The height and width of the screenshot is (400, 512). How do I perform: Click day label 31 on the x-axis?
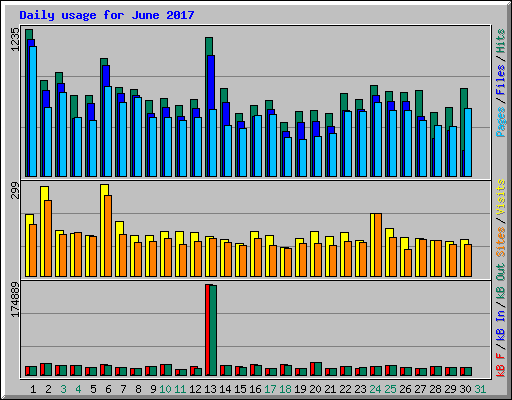pos(480,389)
